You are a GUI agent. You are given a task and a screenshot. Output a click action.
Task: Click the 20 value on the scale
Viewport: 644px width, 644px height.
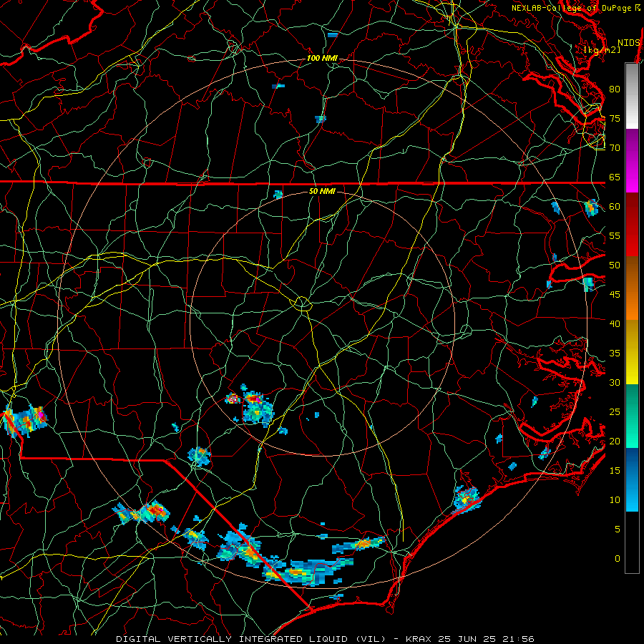coord(615,441)
